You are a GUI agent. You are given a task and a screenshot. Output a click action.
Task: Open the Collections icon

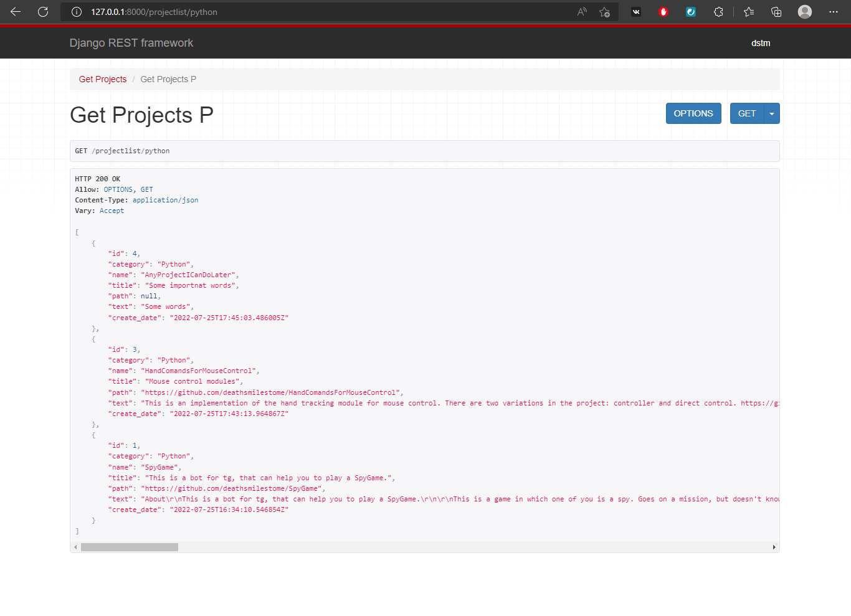point(776,12)
